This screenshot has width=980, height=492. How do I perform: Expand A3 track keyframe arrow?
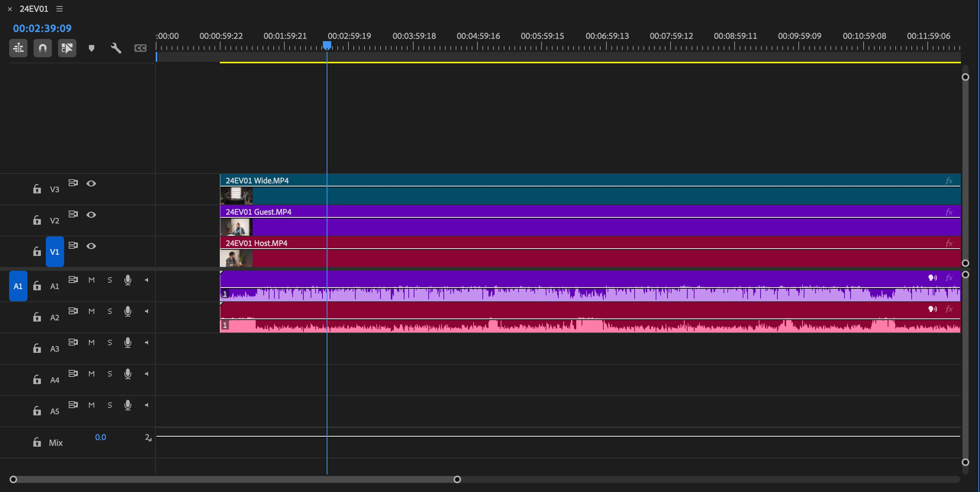(147, 343)
